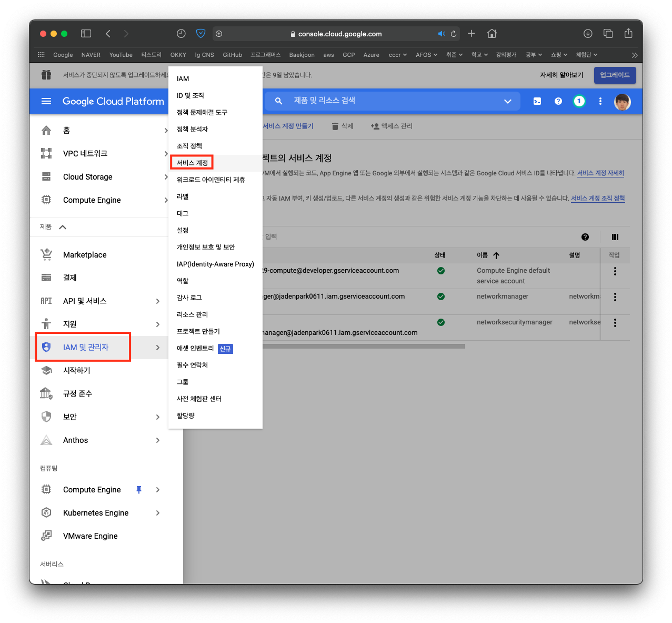
Task: Click the privacy shield icon
Action: 200,34
